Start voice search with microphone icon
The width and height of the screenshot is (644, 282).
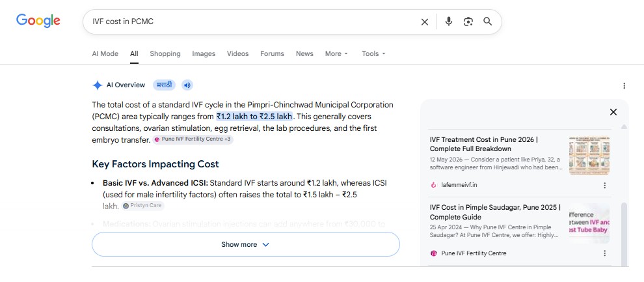(x=448, y=21)
